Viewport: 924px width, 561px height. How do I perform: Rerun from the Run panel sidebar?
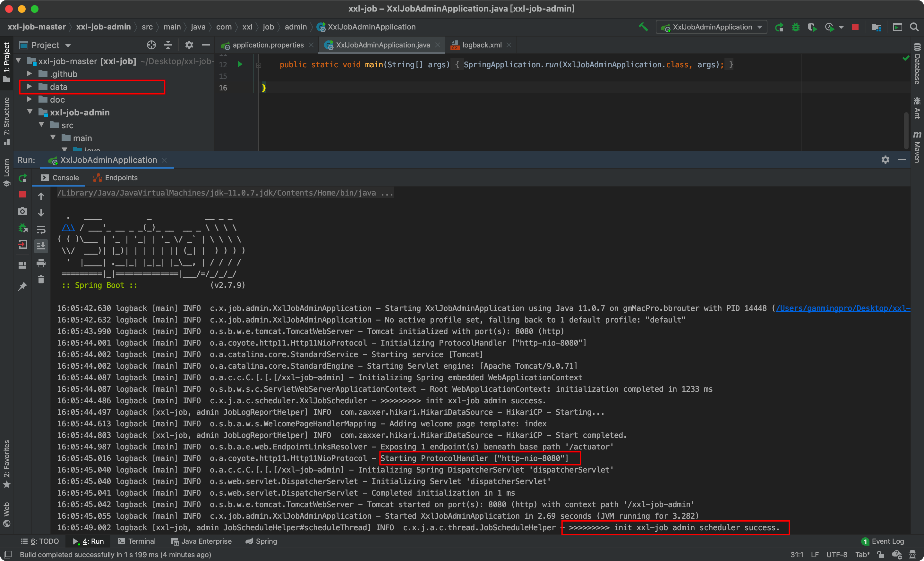pyautogui.click(x=22, y=178)
